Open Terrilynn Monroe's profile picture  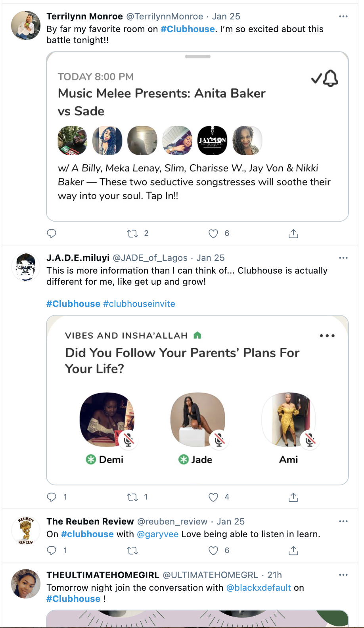[26, 25]
